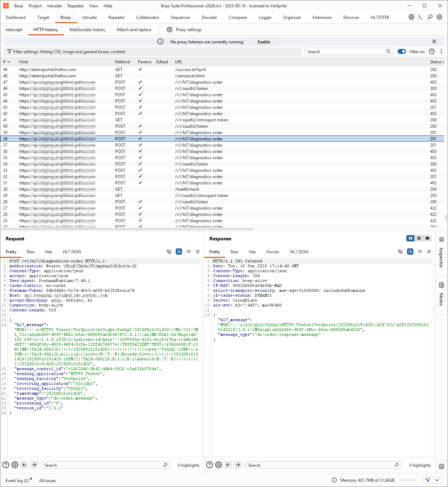Open Request search help icon
The width and height of the screenshot is (448, 487).
coord(6,465)
